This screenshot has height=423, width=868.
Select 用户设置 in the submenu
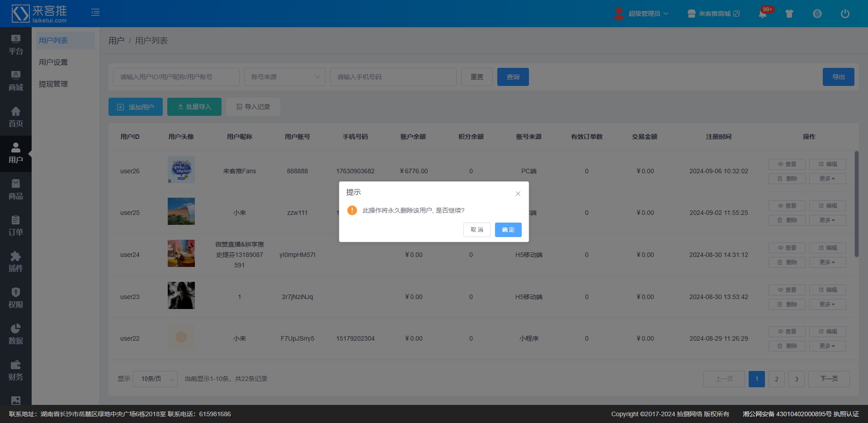pos(53,62)
